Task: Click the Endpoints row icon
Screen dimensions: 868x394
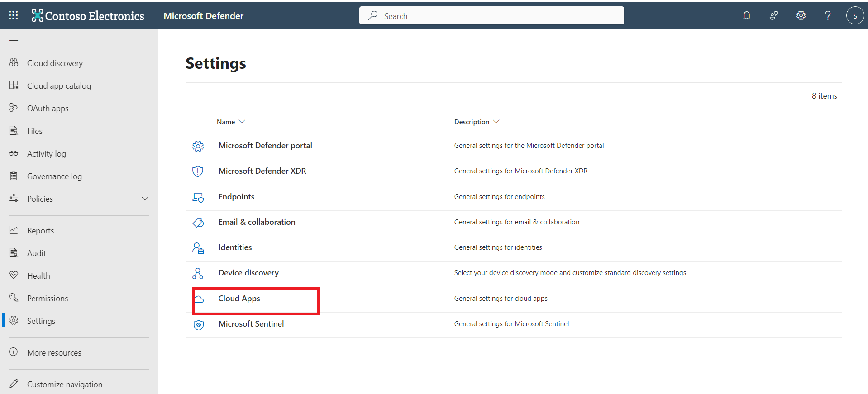Action: (198, 197)
